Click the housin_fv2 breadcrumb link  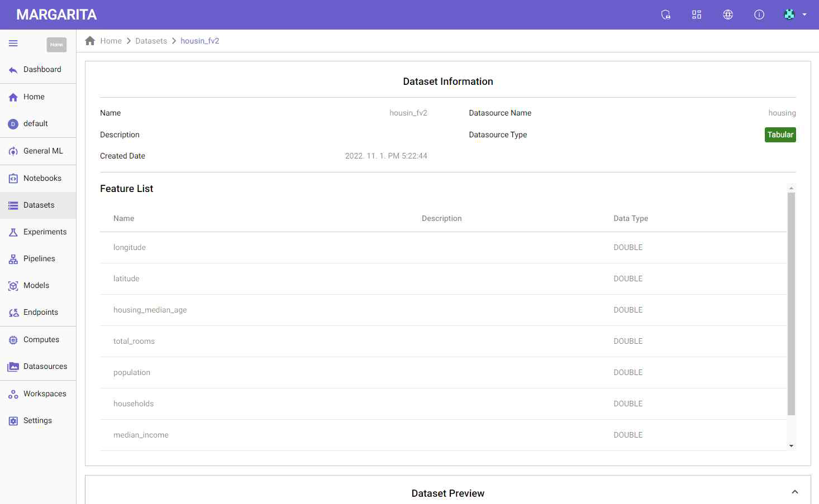click(200, 41)
